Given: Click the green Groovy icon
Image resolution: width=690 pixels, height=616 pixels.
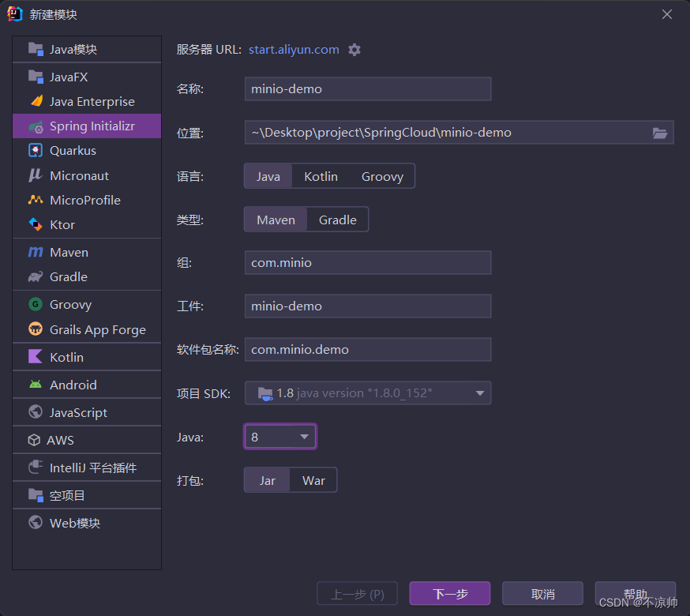Looking at the screenshot, I should (x=36, y=304).
